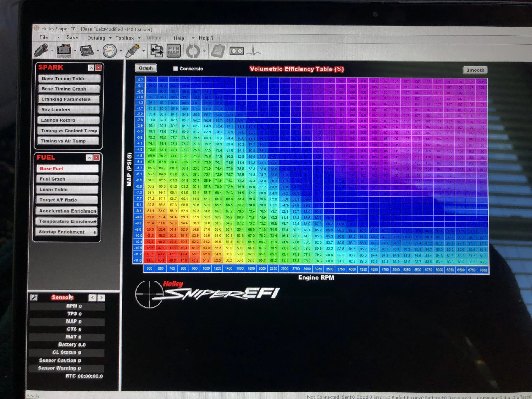Open the gauge dial toolbar icon
The width and height of the screenshot is (532, 399).
pos(109,51)
